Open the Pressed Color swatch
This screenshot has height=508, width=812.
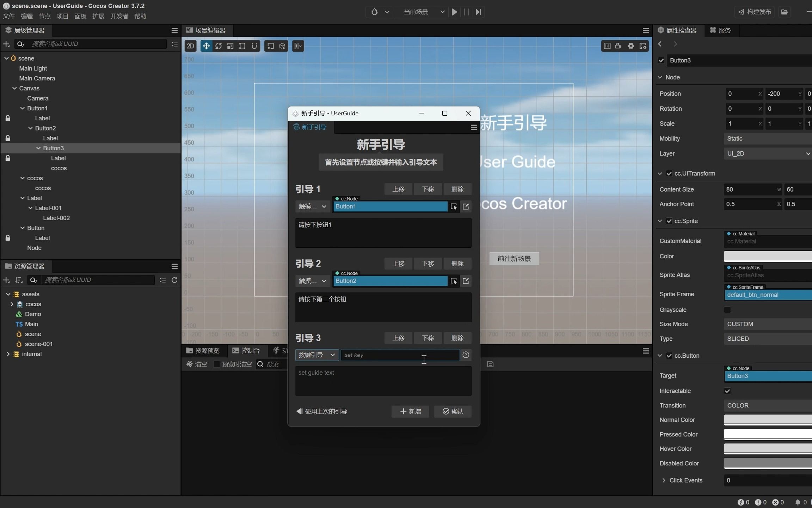coord(768,434)
